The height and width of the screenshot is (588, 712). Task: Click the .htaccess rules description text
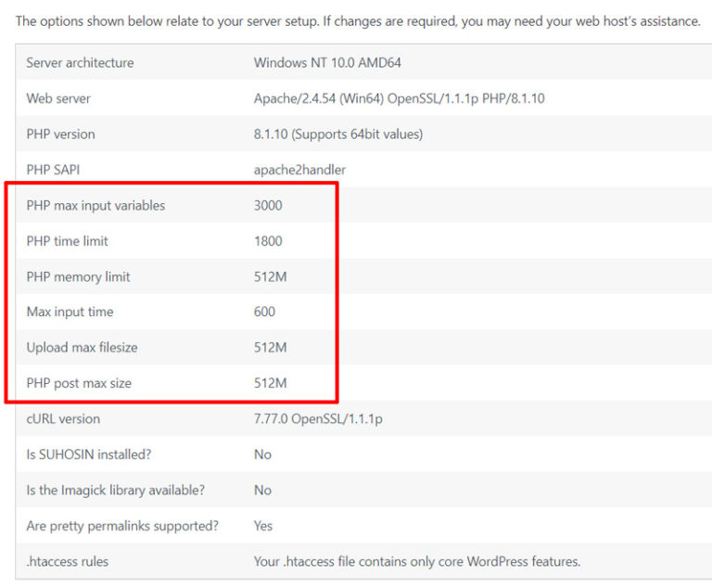point(416,562)
